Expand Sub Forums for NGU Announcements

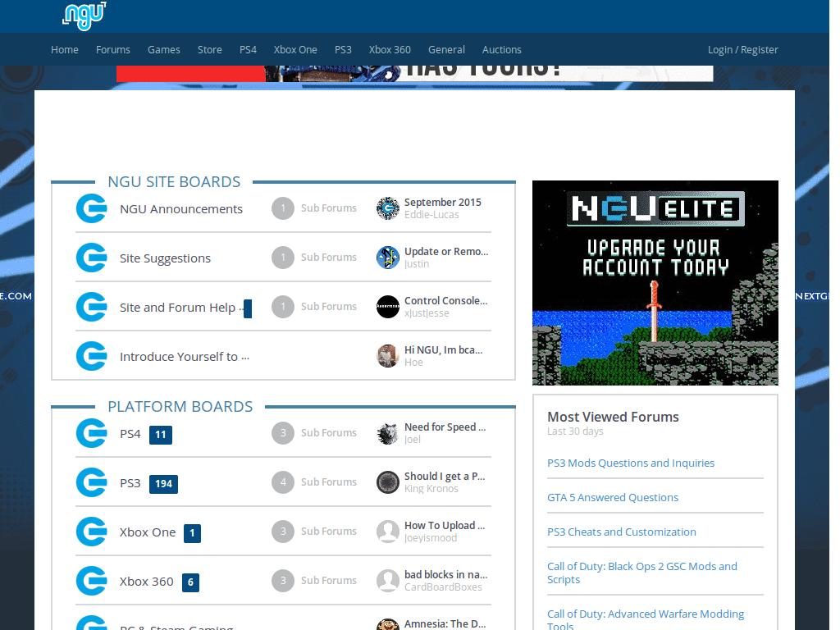[x=314, y=208]
